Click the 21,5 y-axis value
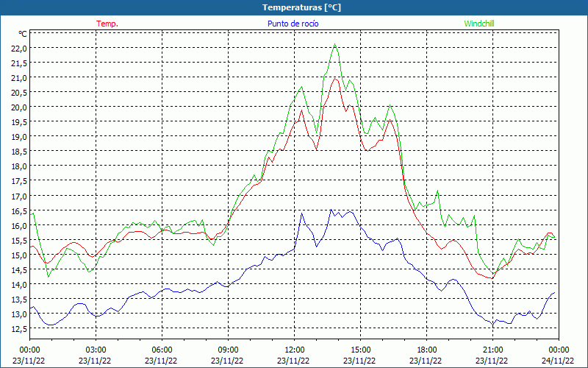Viewport: 588px width, 368px height. point(19,63)
